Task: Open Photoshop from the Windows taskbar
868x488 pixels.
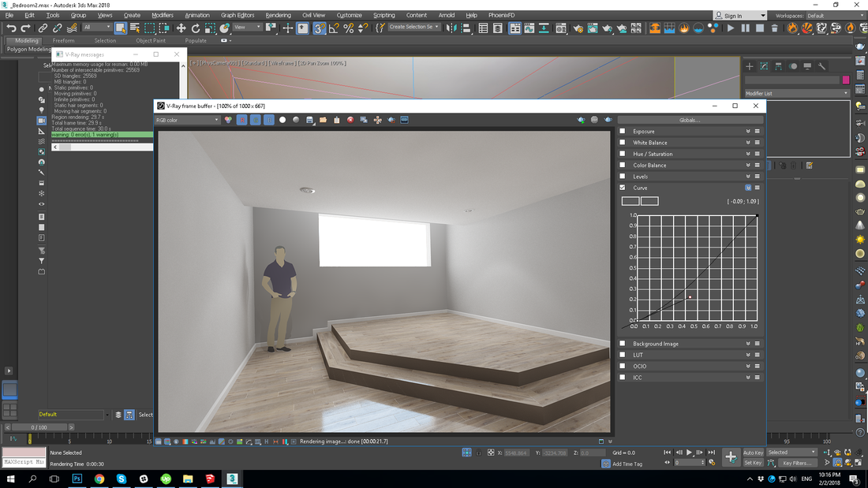Action: [77, 479]
